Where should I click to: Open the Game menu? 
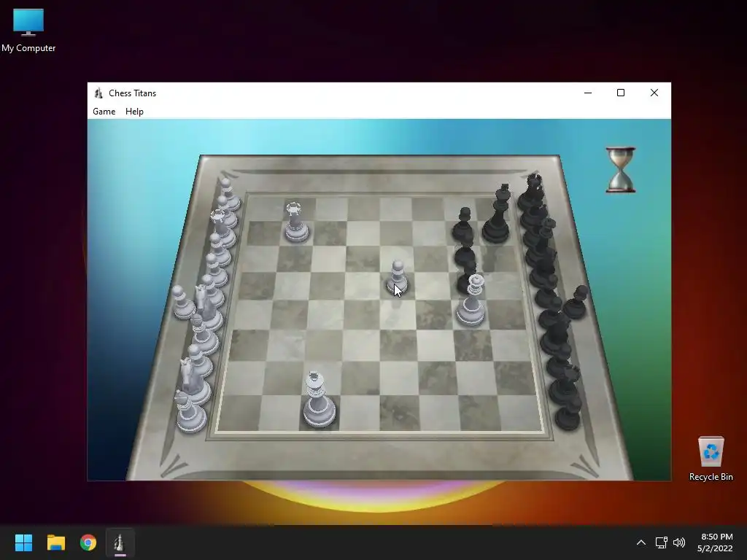(104, 112)
